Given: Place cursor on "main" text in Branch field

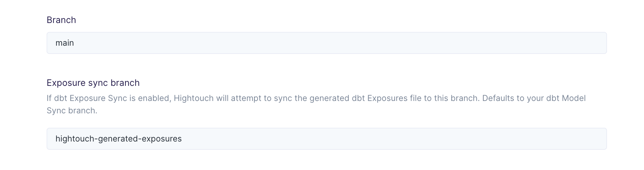Looking at the screenshot, I should tap(65, 43).
